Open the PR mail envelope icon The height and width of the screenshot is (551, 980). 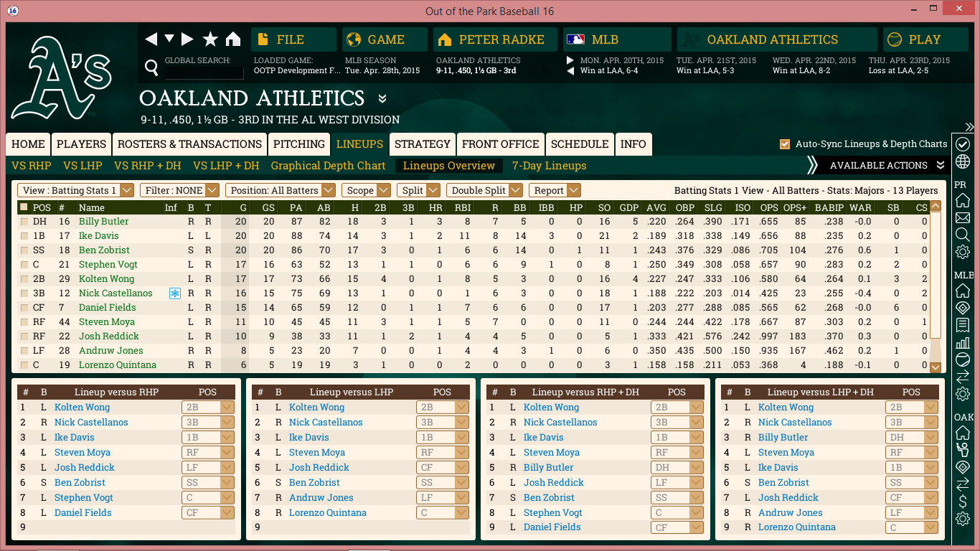tap(963, 218)
